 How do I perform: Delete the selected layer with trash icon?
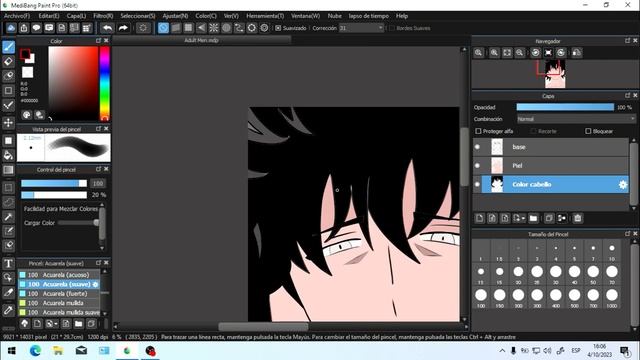[x=578, y=218]
